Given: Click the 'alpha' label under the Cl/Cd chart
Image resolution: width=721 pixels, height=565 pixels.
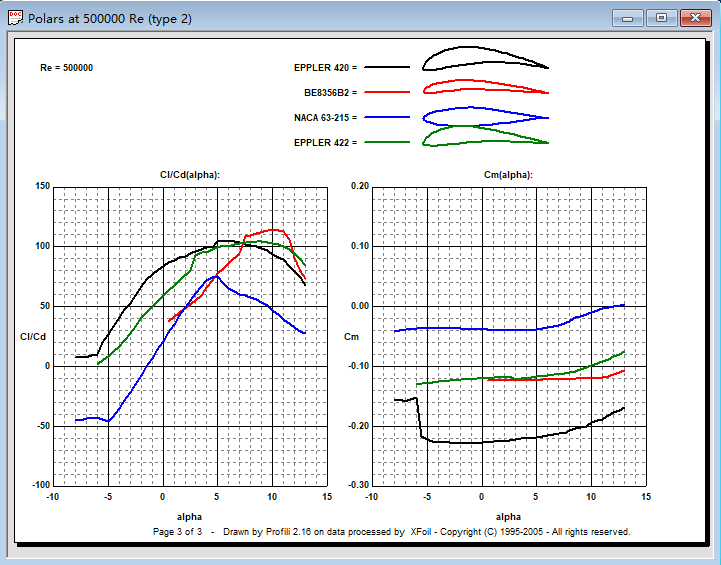Looking at the screenshot, I should pyautogui.click(x=189, y=516).
